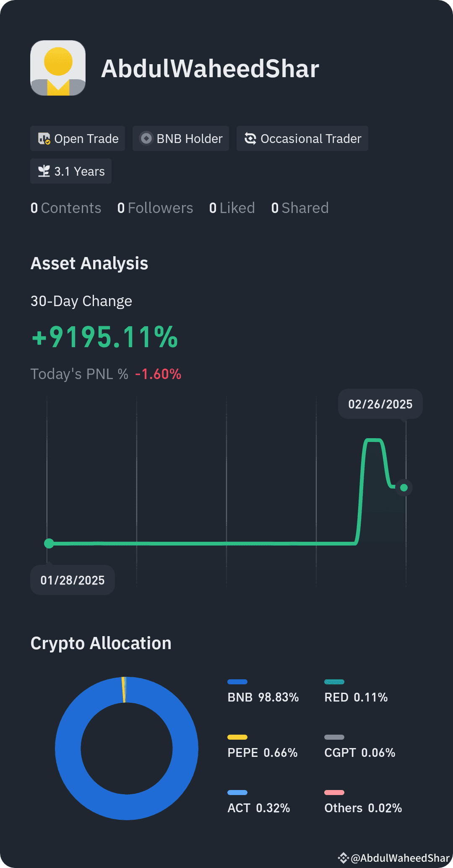The width and height of the screenshot is (453, 868).
Task: Click the blue BNB legend swatch
Action: 237,682
